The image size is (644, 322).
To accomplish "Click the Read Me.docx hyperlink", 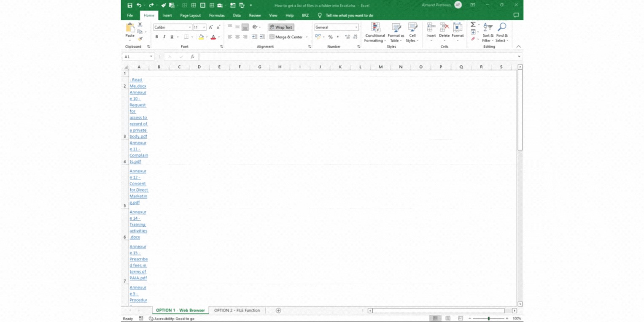I will (x=137, y=83).
